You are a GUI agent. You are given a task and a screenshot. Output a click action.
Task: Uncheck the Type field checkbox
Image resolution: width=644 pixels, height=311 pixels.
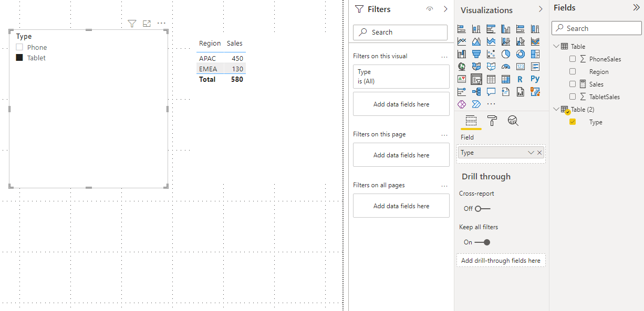tap(573, 122)
